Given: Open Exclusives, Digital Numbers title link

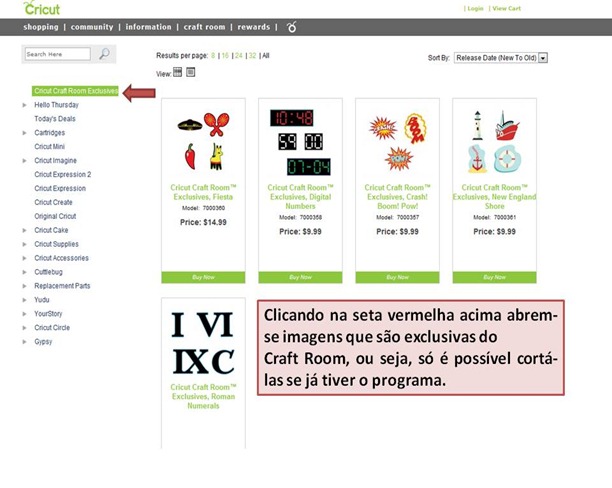Looking at the screenshot, I should tap(300, 197).
